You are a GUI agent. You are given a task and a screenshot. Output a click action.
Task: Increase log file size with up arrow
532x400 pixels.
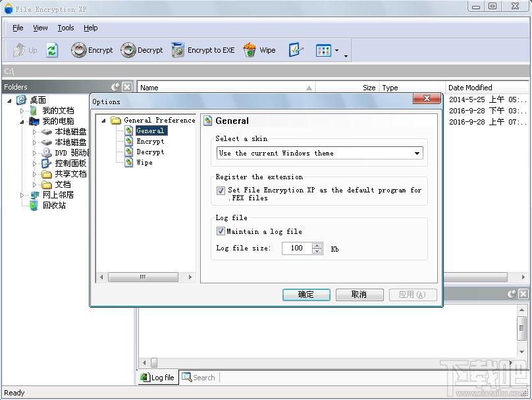pyautogui.click(x=317, y=246)
